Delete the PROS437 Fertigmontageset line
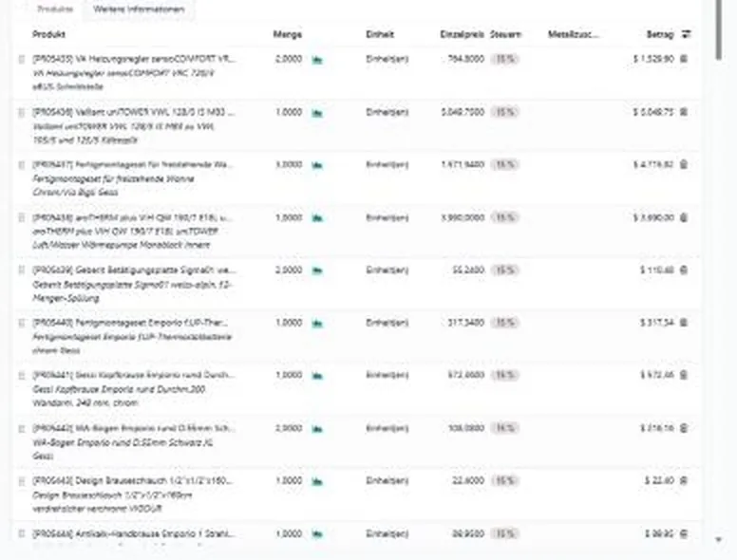The width and height of the screenshot is (737, 560). tap(684, 164)
